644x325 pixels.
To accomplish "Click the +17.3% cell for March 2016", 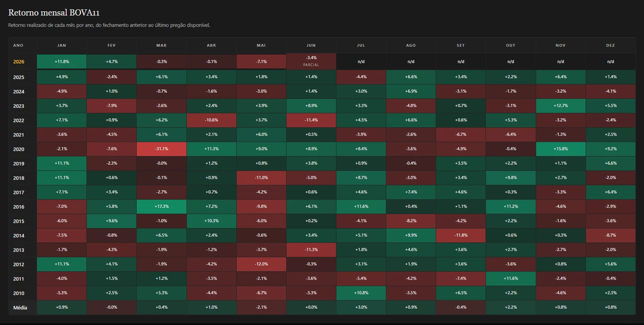I will (162, 206).
